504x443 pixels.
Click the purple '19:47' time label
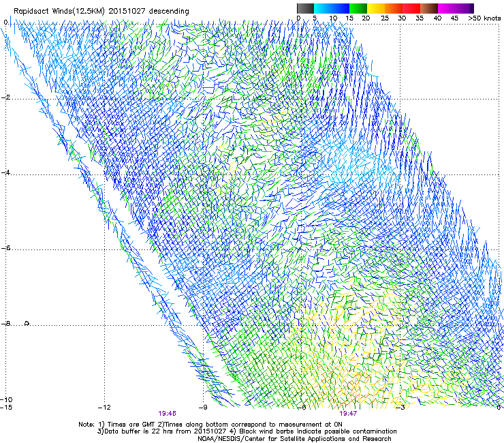[x=348, y=414]
